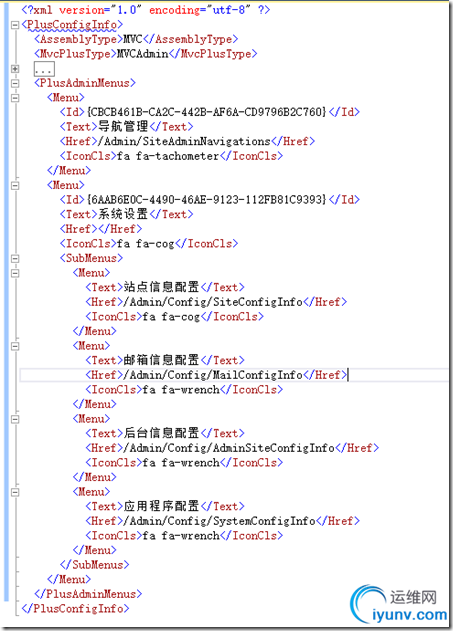Collapse the Menu node holding Id 6AAB6E0C
453x631 pixels.
coord(15,186)
